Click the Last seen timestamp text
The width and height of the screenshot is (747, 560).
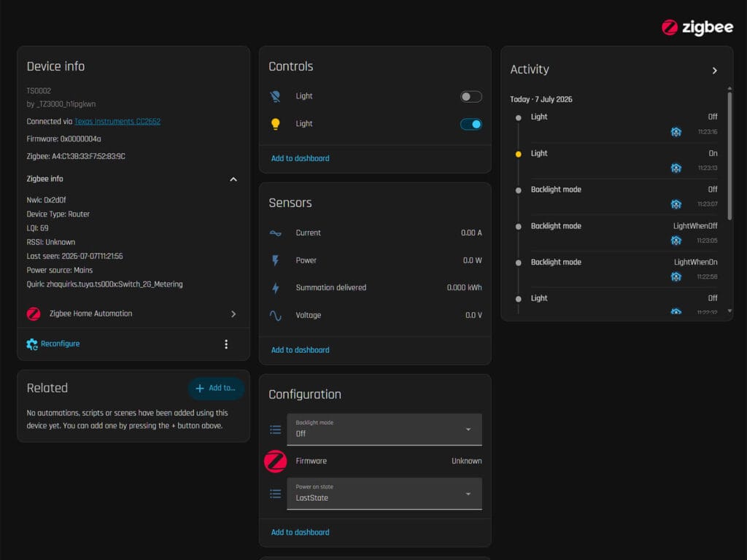74,256
